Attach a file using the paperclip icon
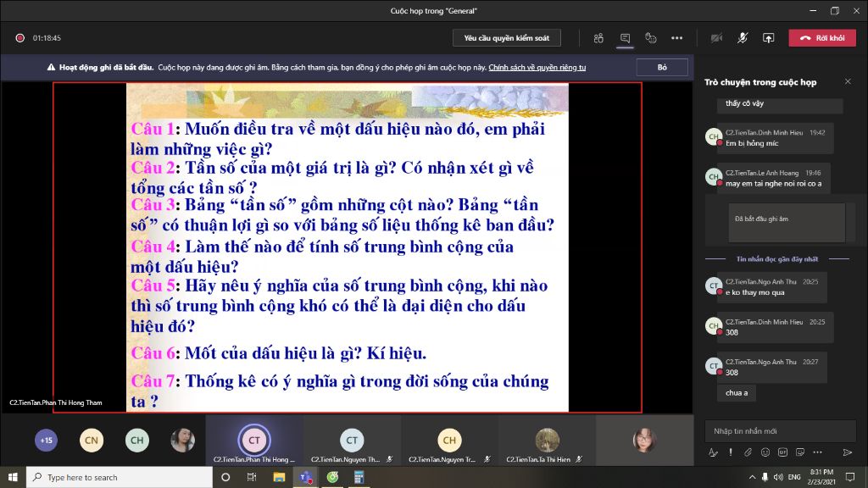Viewport: 868px width, 488px height. coord(748,452)
